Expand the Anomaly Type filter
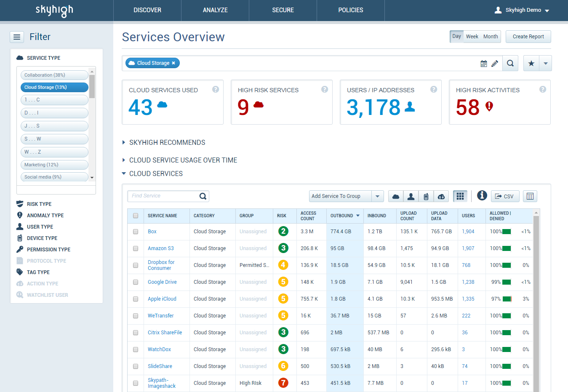Viewport: 568px width, 392px height. click(x=40, y=215)
